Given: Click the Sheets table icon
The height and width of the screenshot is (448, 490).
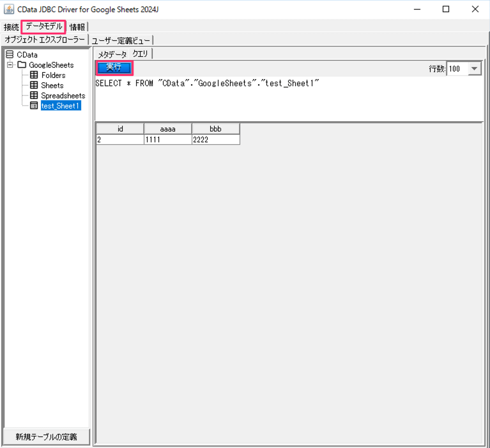Looking at the screenshot, I should tap(34, 85).
